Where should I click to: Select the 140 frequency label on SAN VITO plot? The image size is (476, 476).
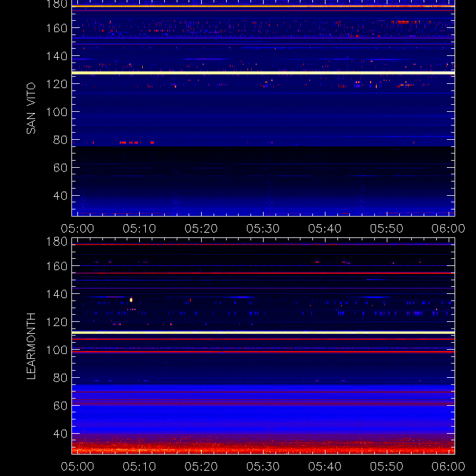(x=57, y=56)
